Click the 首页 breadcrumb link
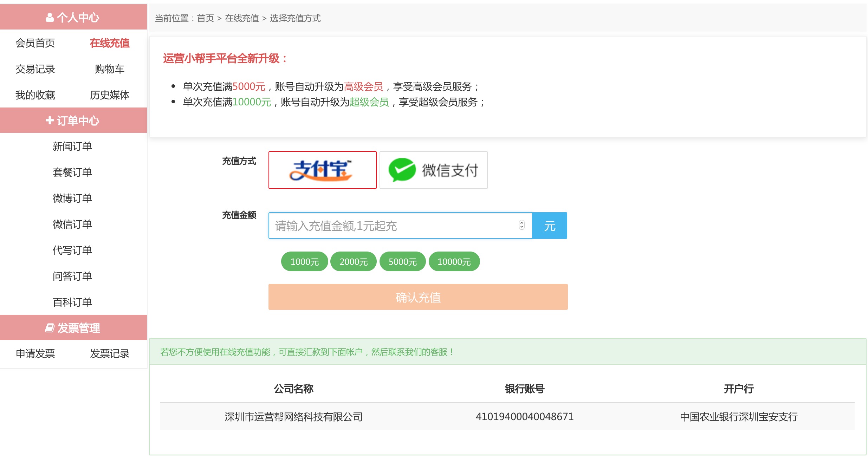Viewport: 868px width, 456px height. (x=206, y=18)
